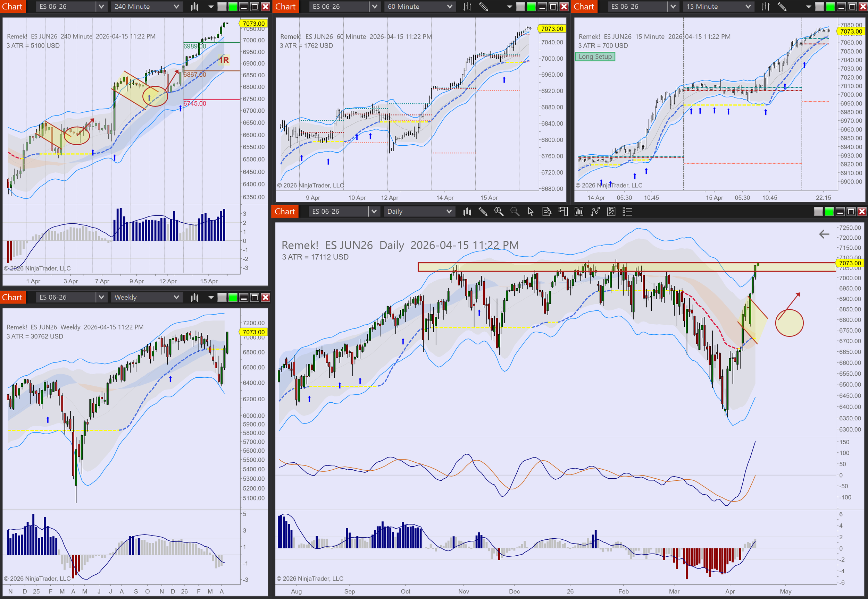Expand instrument selector arrow on Weekly chart

click(101, 297)
